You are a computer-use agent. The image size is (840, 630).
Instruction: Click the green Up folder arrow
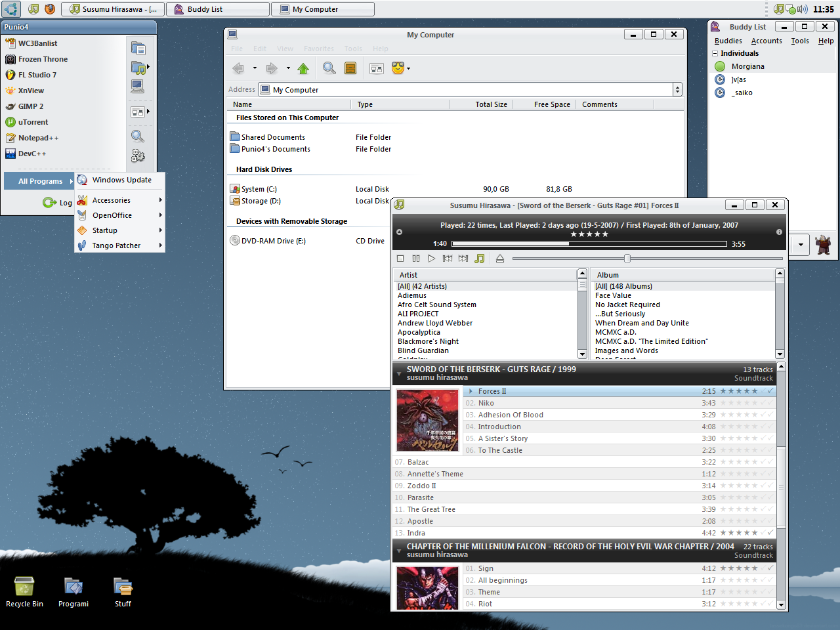tap(303, 68)
